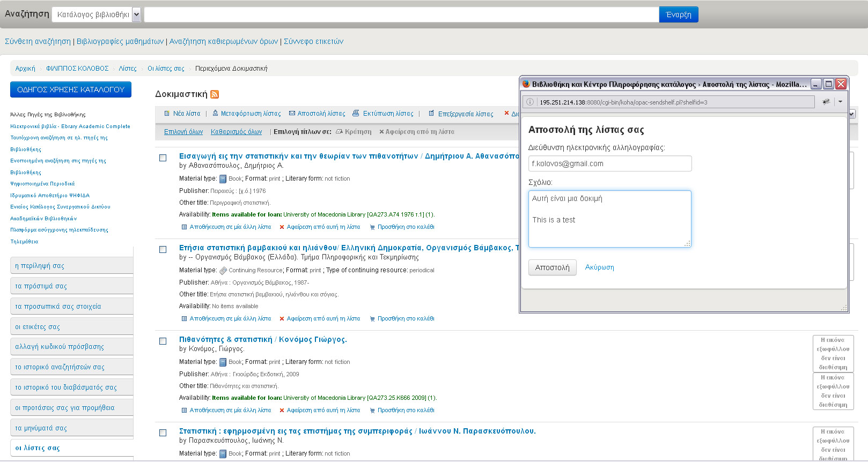Click the Αποστολή λίστας envelope icon
This screenshot has width=868, height=462.
pos(292,114)
